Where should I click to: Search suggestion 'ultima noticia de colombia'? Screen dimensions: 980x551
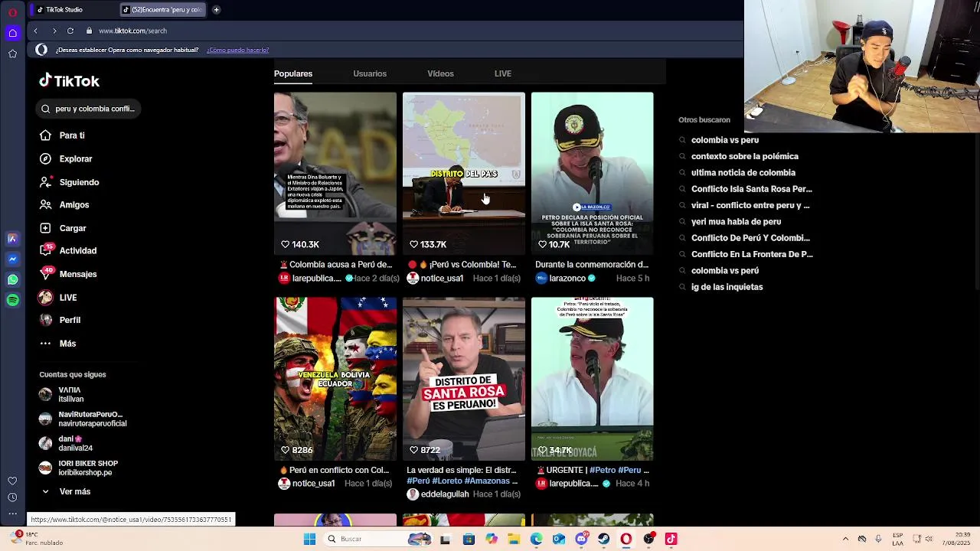[x=743, y=173]
